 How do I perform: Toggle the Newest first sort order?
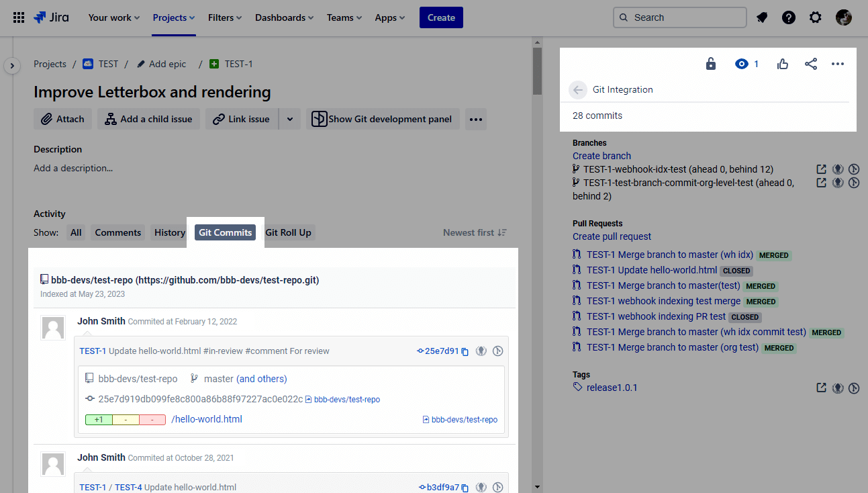(475, 232)
